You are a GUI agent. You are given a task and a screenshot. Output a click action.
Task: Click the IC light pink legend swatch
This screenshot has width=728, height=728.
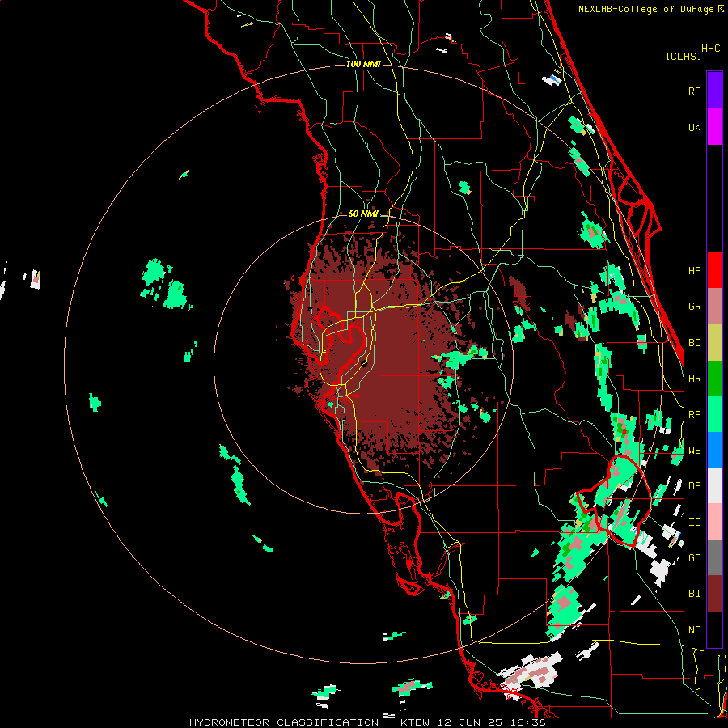[714, 522]
